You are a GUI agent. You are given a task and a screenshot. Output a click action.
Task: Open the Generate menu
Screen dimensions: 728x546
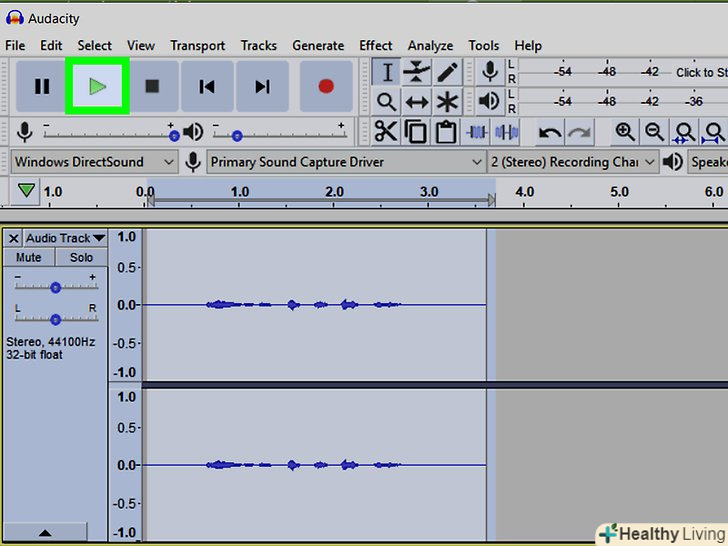(x=318, y=46)
